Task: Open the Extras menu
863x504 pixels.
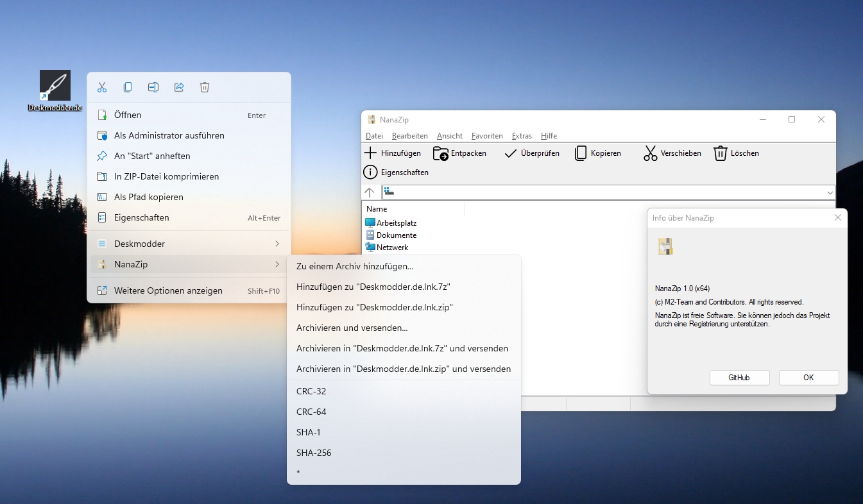Action: pos(522,136)
